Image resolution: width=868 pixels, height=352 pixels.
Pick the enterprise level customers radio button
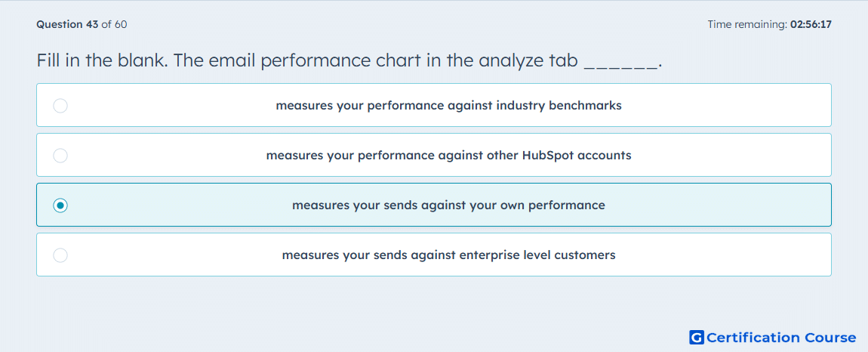tap(60, 255)
